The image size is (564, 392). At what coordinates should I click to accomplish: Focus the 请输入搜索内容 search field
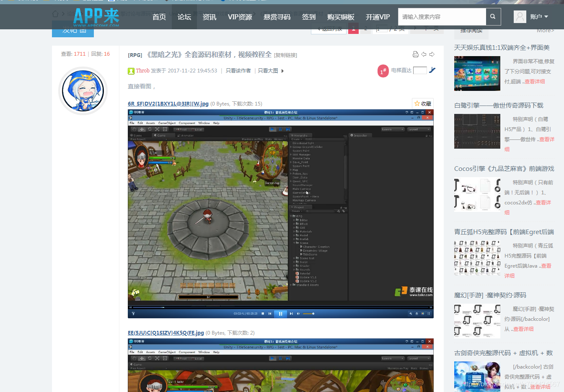442,17
